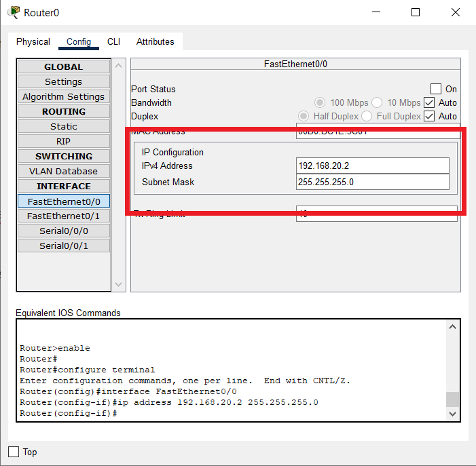Select Static routing option
Screen dimensions: 476x466
(x=64, y=126)
